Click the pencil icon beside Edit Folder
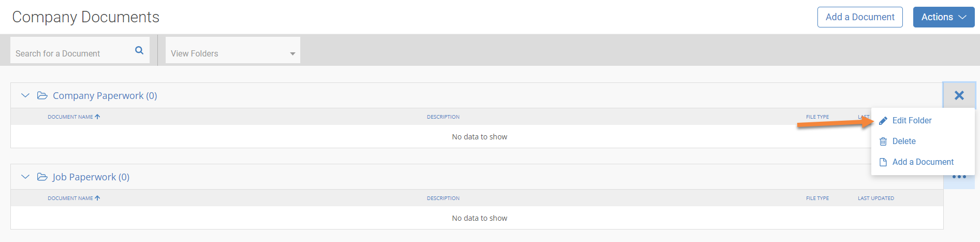The image size is (980, 242). pyautogui.click(x=883, y=121)
